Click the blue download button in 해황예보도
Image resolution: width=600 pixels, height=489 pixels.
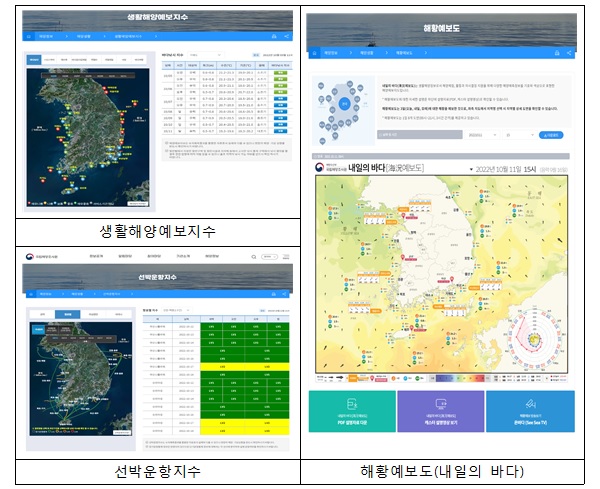tap(551, 133)
